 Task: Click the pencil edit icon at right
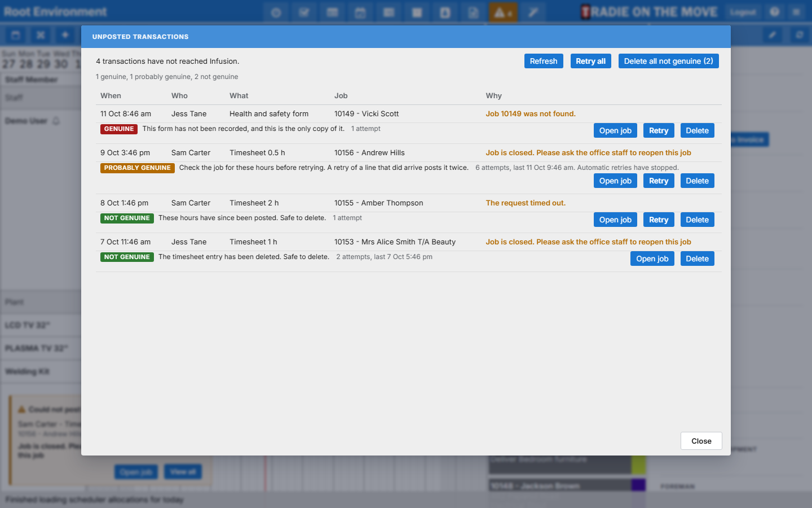(x=773, y=35)
